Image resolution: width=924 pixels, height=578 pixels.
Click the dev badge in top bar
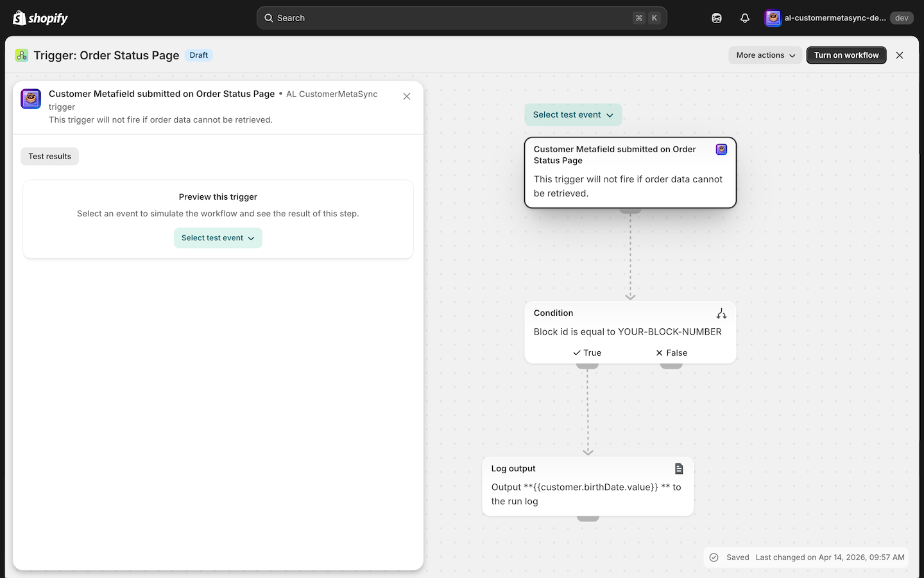coord(902,18)
